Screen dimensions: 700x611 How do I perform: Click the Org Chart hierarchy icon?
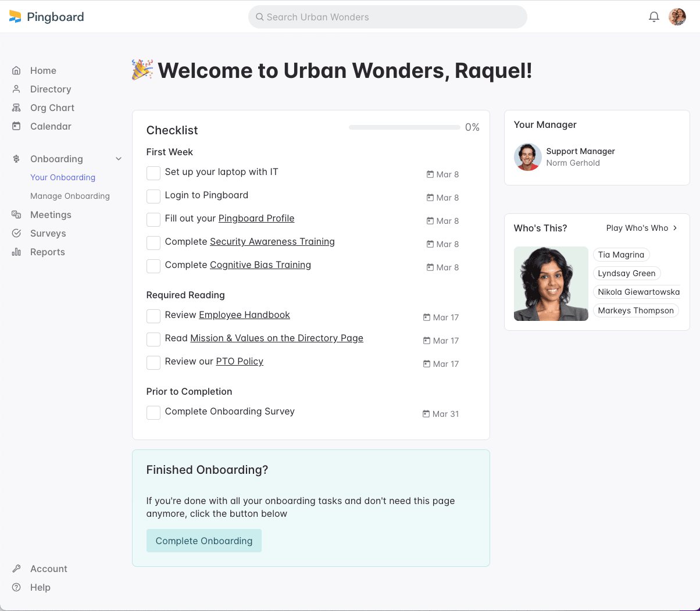16,108
